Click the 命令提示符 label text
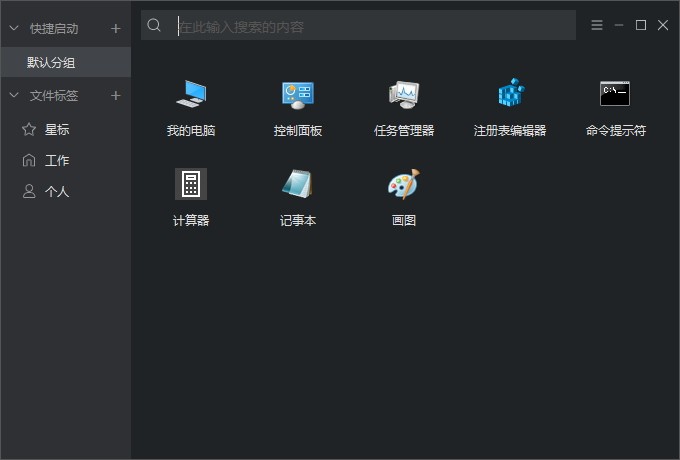This screenshot has width=680, height=460. (616, 130)
